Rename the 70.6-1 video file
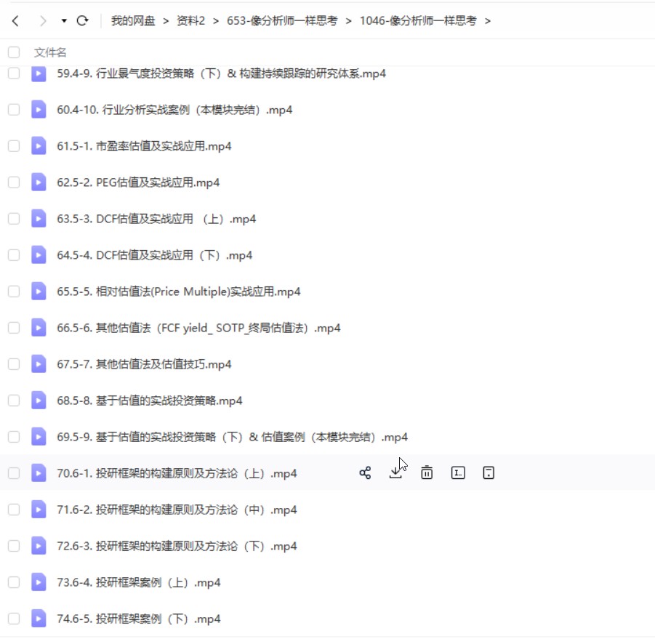Image resolution: width=655 pixels, height=644 pixels. 458,472
